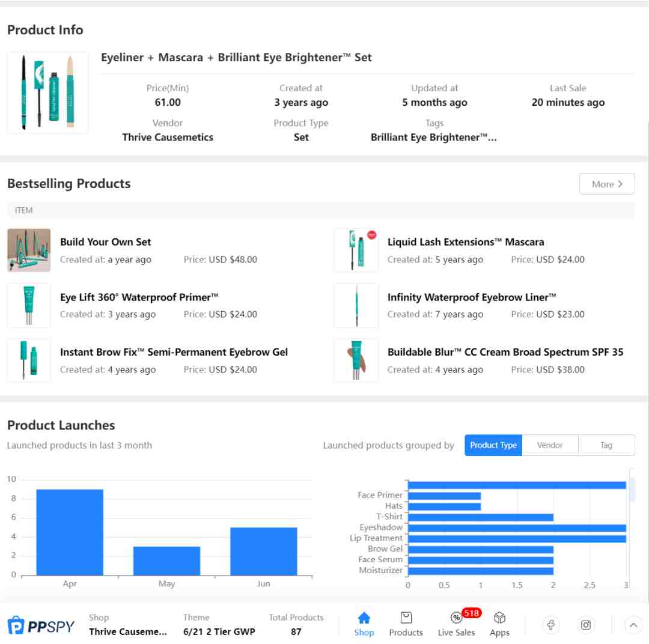Open the Eyeliner Mascara set thumbnail

[47, 93]
